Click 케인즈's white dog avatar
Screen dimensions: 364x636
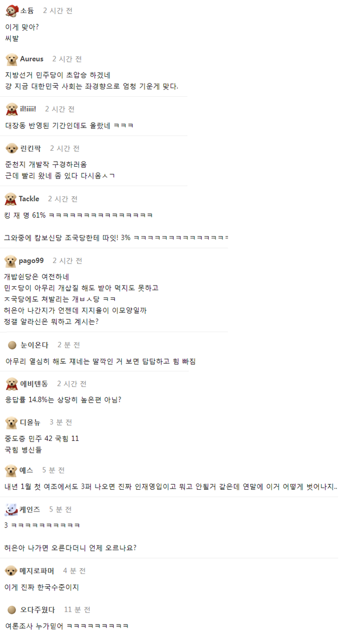pyautogui.click(x=11, y=510)
